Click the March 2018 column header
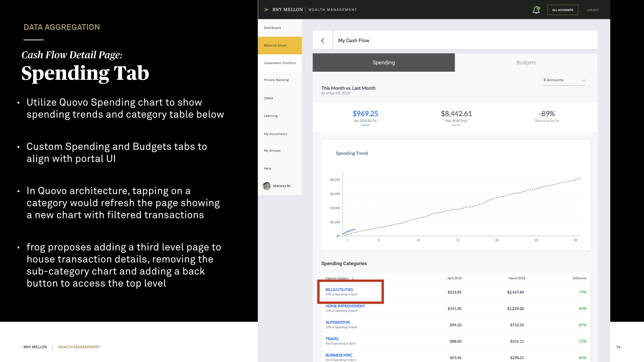This screenshot has width=644, height=362. point(517,278)
